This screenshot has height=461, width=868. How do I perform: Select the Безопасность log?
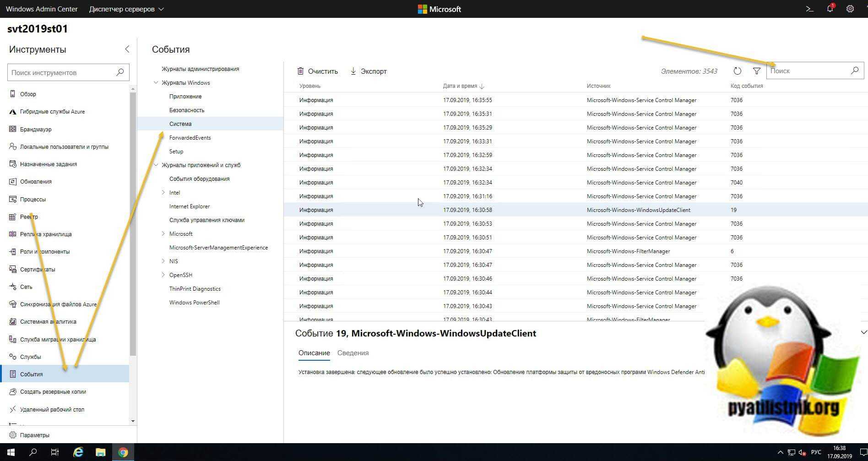coord(187,110)
